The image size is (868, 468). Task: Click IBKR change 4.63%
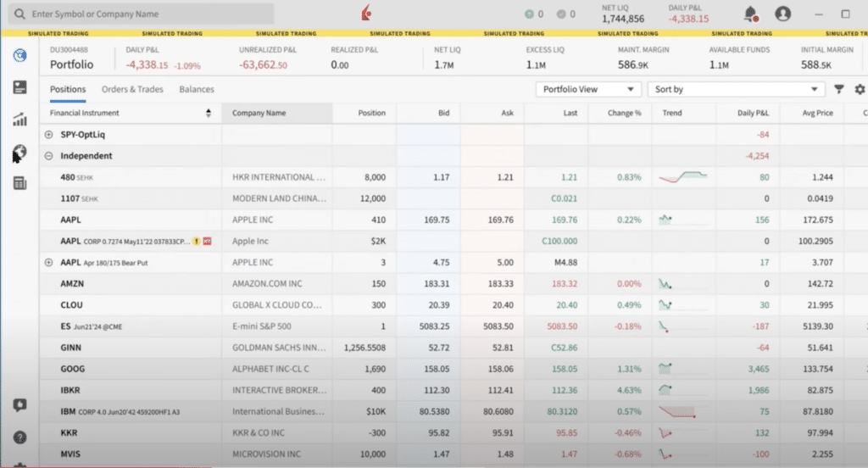(x=629, y=391)
